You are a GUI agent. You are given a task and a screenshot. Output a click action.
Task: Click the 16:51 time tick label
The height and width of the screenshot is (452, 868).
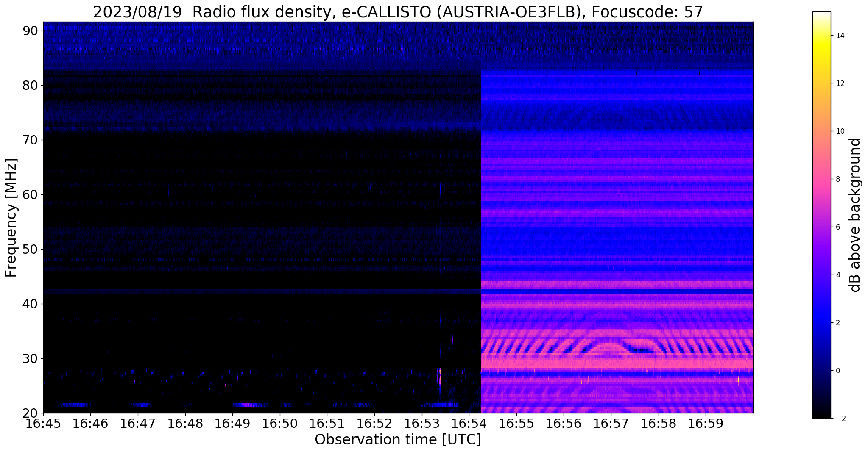click(327, 423)
